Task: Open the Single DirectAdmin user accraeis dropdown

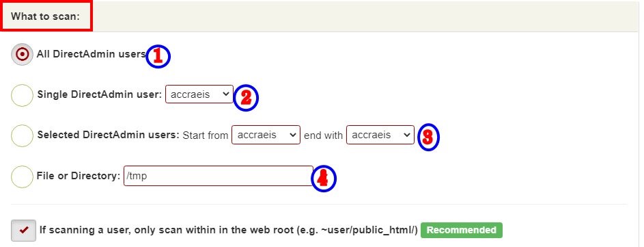Action: pyautogui.click(x=199, y=94)
